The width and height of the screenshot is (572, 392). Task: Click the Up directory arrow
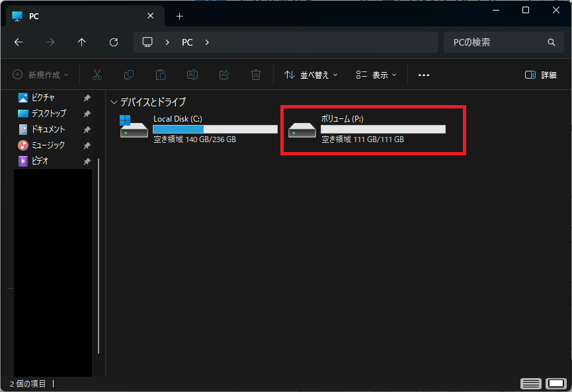click(82, 42)
